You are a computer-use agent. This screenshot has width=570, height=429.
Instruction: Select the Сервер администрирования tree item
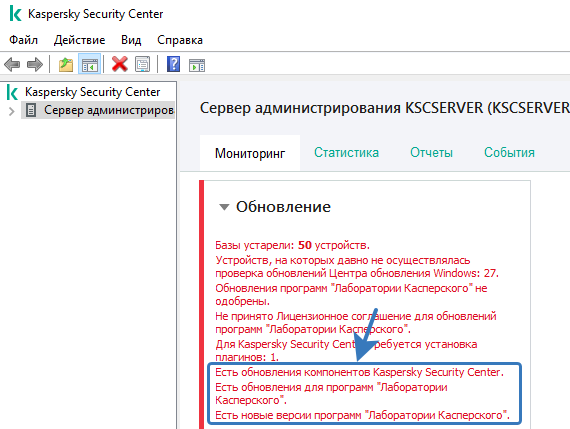[x=109, y=110]
